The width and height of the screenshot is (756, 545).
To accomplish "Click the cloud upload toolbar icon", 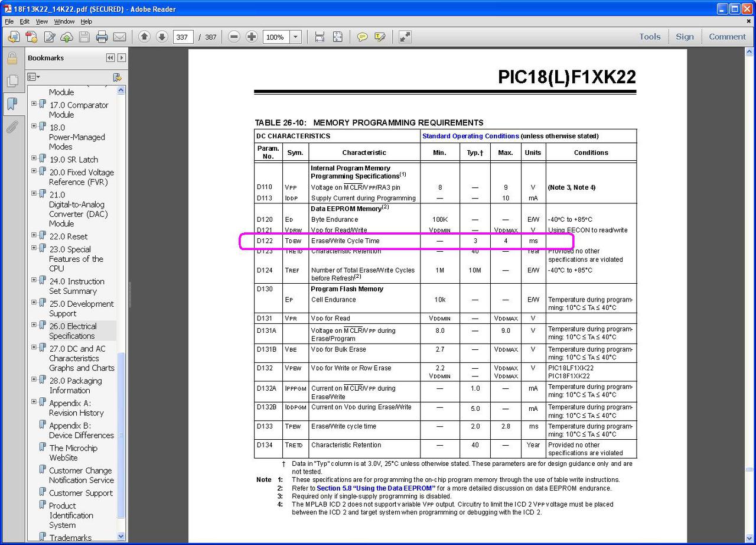I will coord(67,37).
